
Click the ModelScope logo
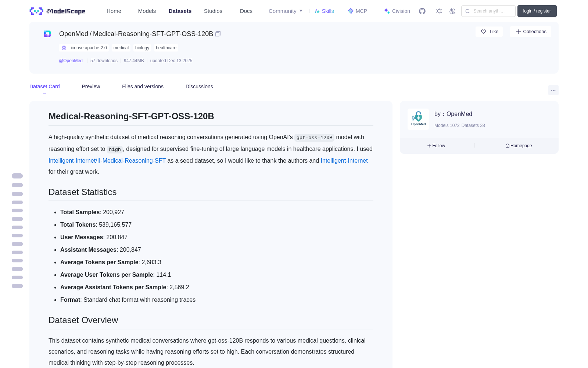(x=58, y=11)
